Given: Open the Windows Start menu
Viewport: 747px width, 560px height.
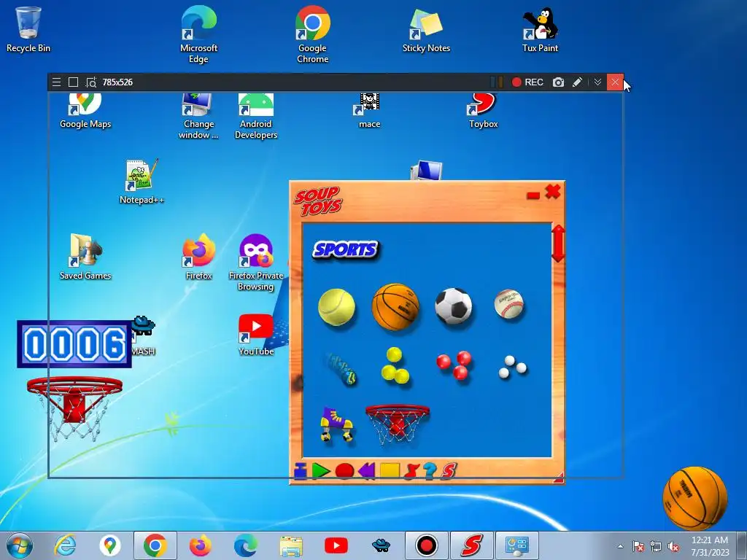Looking at the screenshot, I should point(20,545).
